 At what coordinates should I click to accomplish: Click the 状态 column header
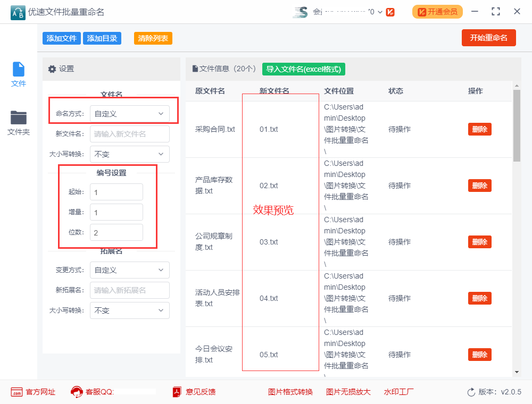pos(396,91)
